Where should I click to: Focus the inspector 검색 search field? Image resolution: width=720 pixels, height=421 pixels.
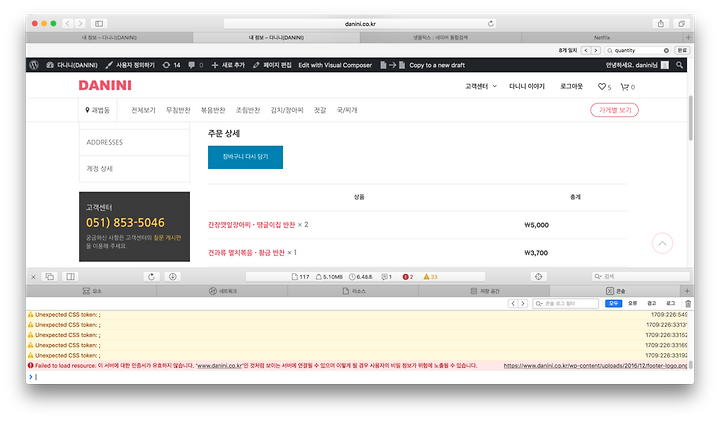641,276
